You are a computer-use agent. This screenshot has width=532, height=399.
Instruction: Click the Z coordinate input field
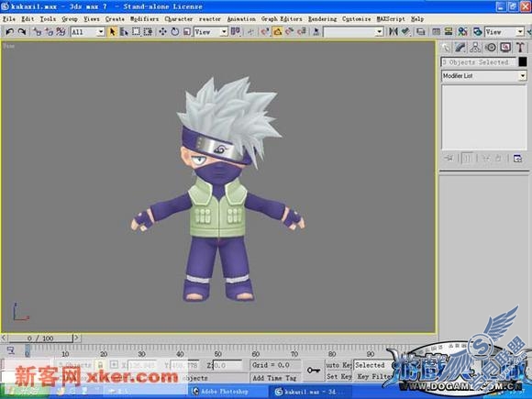point(227,365)
